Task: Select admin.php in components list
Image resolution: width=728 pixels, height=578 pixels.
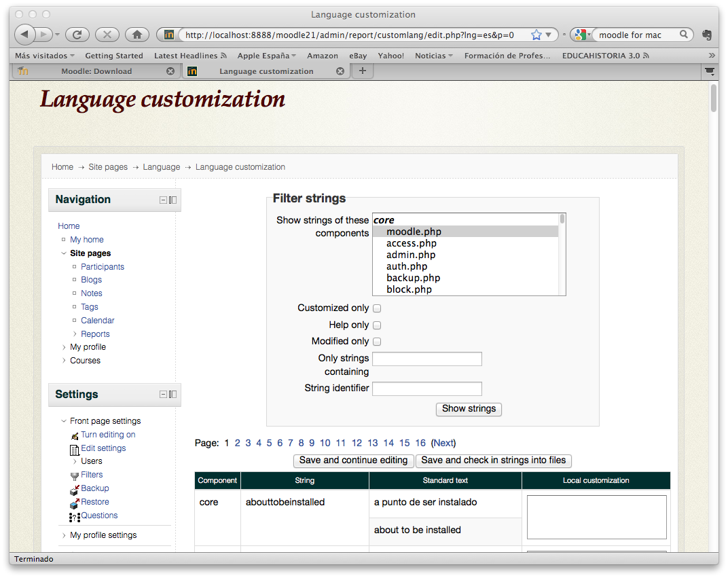Action: [411, 255]
